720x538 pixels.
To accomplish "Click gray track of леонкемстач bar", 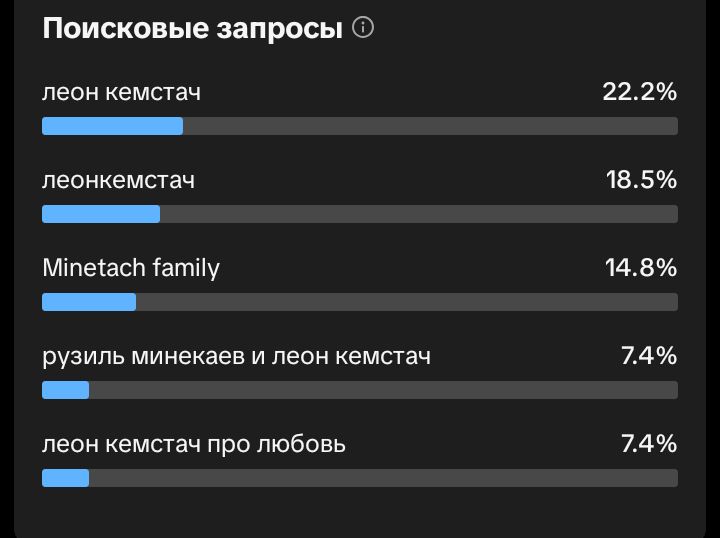I will point(419,214).
